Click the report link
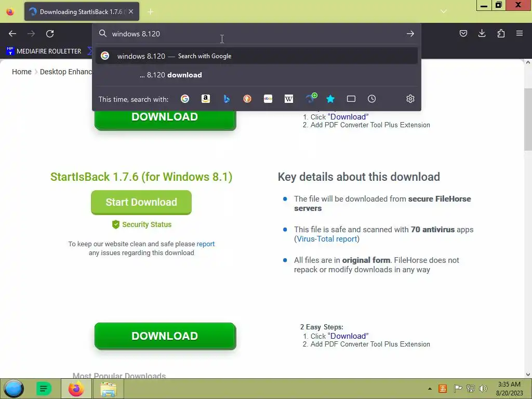 [x=206, y=244]
